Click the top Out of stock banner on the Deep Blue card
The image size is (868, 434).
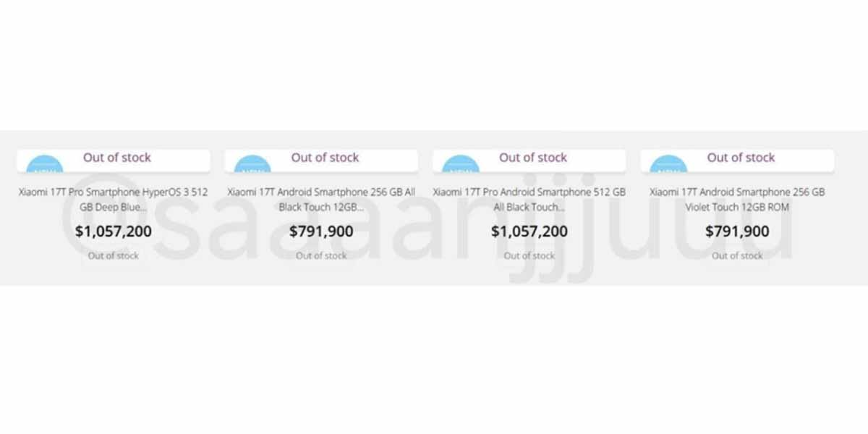[x=117, y=158]
